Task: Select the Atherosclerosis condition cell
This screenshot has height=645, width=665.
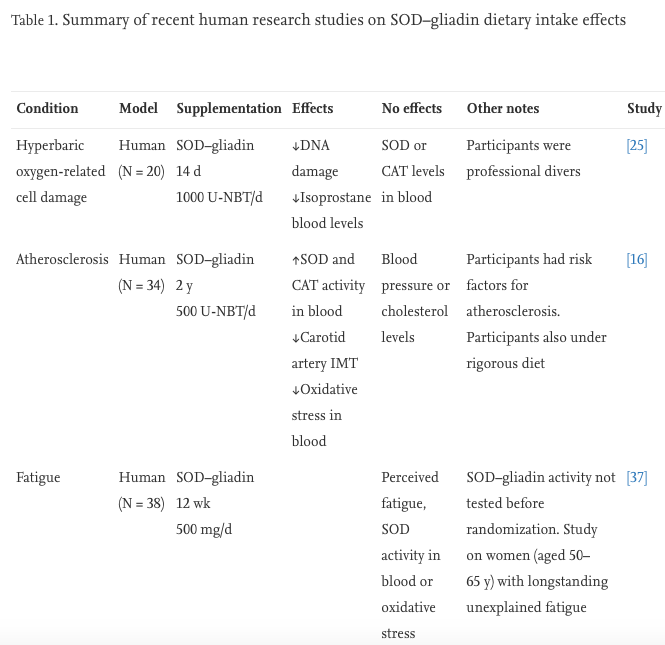Action: (x=62, y=259)
